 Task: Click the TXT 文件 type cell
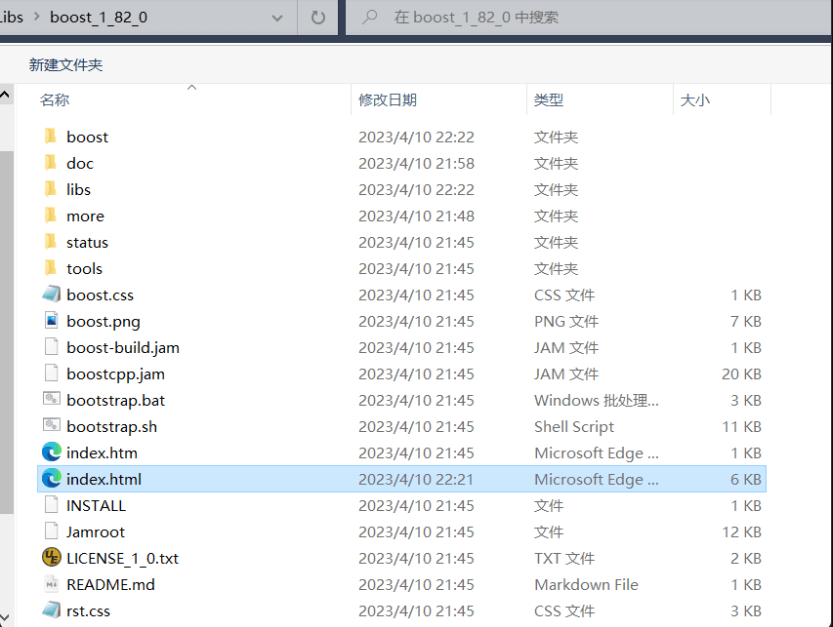(564, 558)
